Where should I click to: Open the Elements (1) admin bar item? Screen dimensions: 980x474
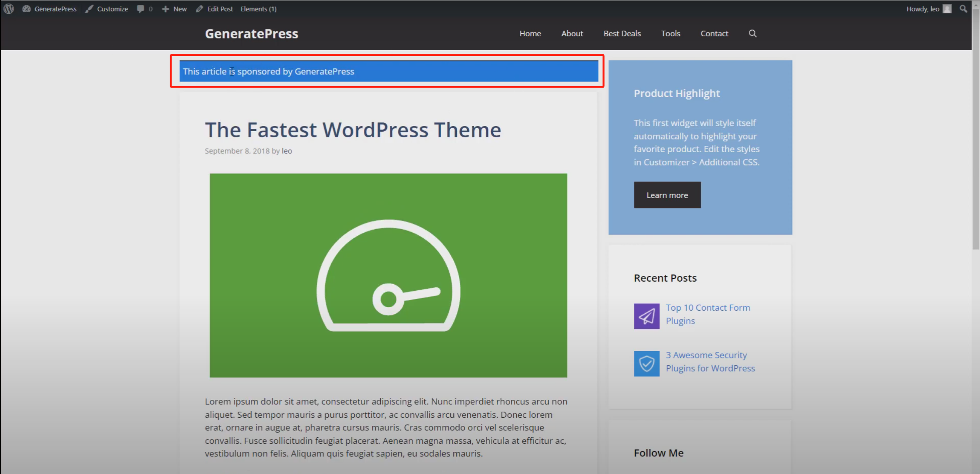point(258,8)
